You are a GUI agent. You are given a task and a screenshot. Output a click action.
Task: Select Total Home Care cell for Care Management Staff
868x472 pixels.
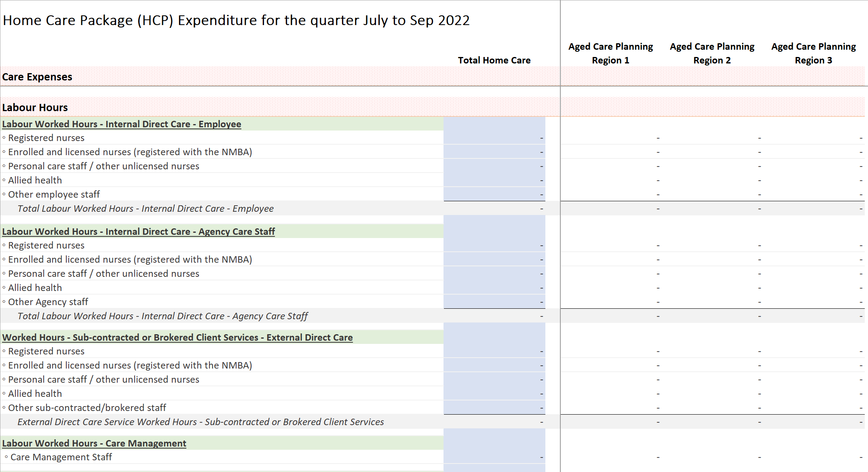(494, 457)
